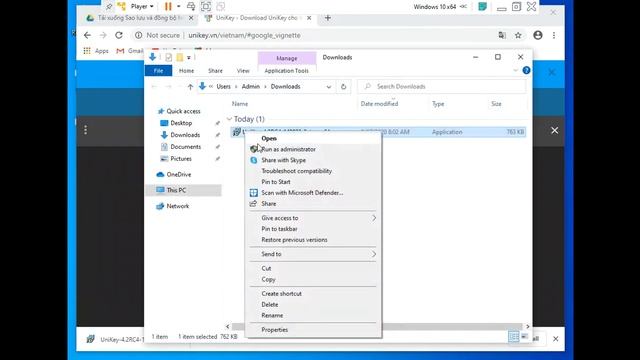Open the Share ribbon tab
This screenshot has width=640, height=360.
pos(216,71)
